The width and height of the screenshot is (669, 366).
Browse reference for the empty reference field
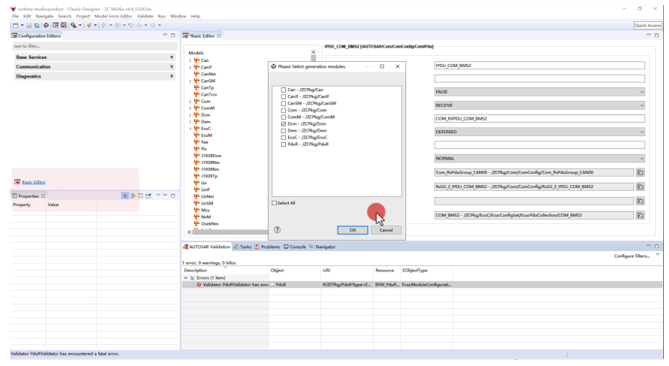tap(640, 201)
